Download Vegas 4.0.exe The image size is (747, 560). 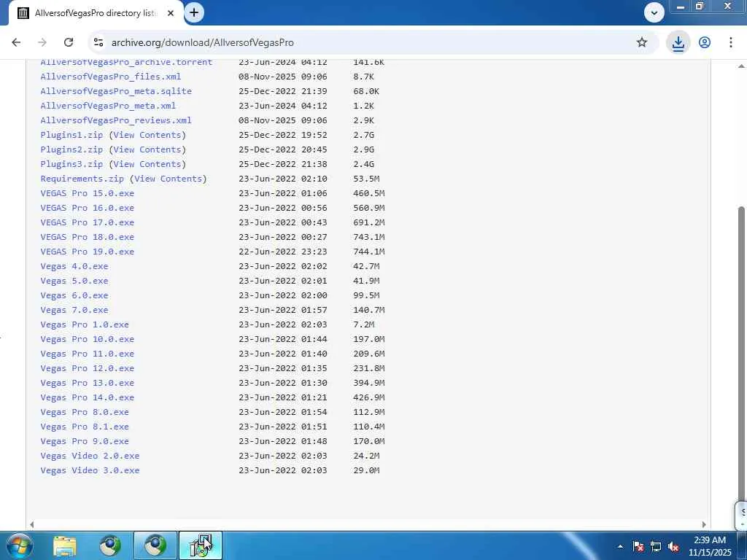point(74,266)
